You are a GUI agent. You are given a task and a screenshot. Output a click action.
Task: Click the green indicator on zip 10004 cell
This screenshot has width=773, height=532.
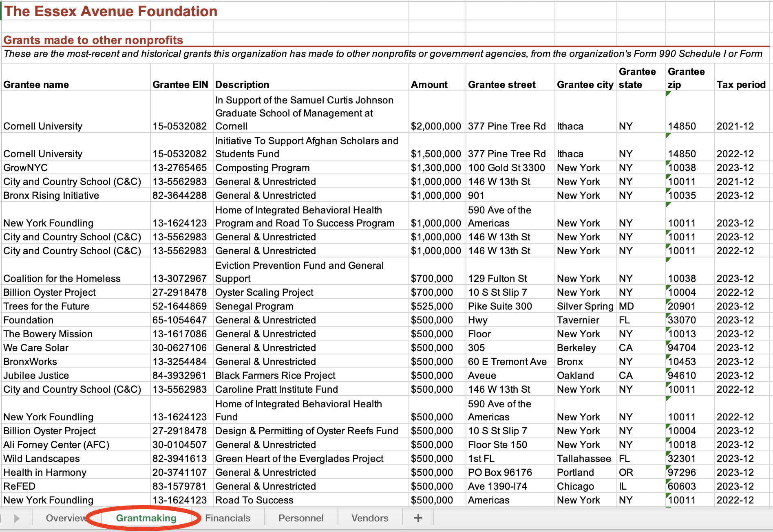[668, 288]
